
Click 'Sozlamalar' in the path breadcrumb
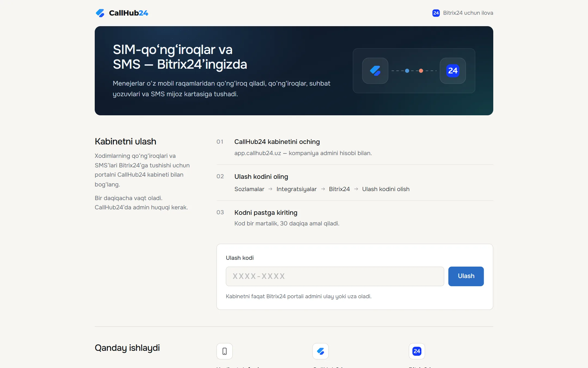[x=249, y=189]
